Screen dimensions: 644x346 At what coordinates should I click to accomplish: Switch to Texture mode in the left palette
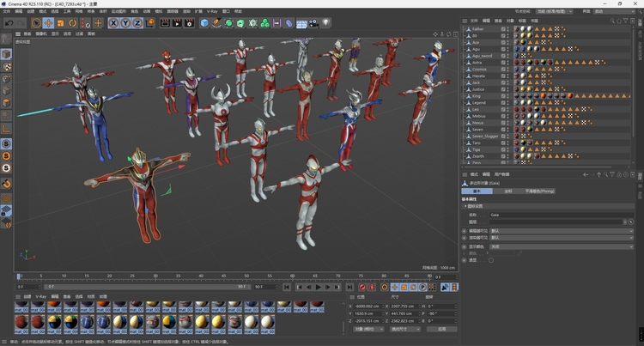click(6, 66)
